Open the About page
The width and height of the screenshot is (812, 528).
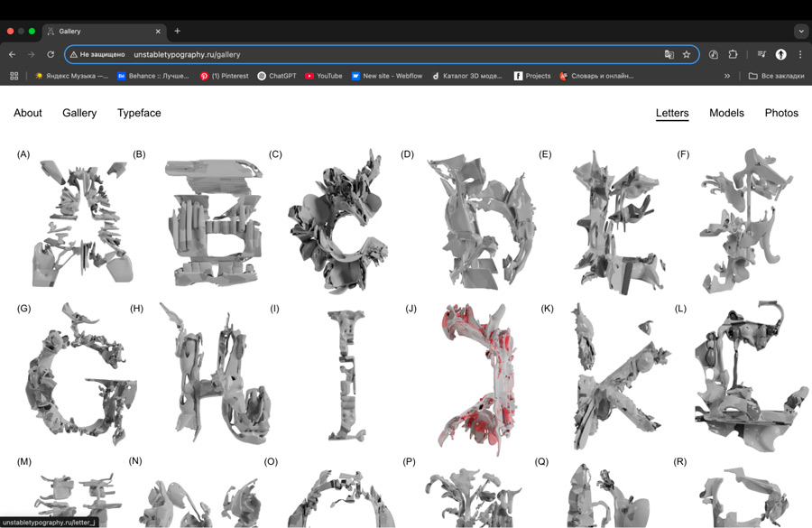(x=28, y=113)
